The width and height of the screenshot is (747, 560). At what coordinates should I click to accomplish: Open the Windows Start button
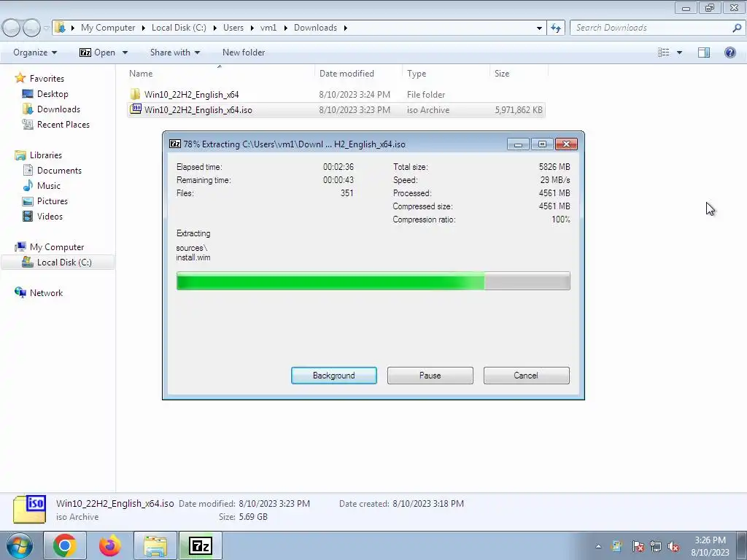point(18,545)
